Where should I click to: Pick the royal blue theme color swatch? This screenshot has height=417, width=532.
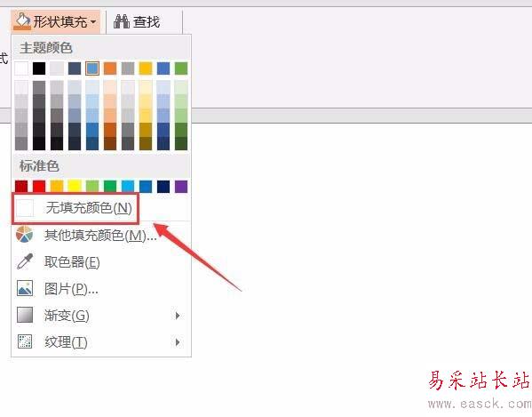163,68
